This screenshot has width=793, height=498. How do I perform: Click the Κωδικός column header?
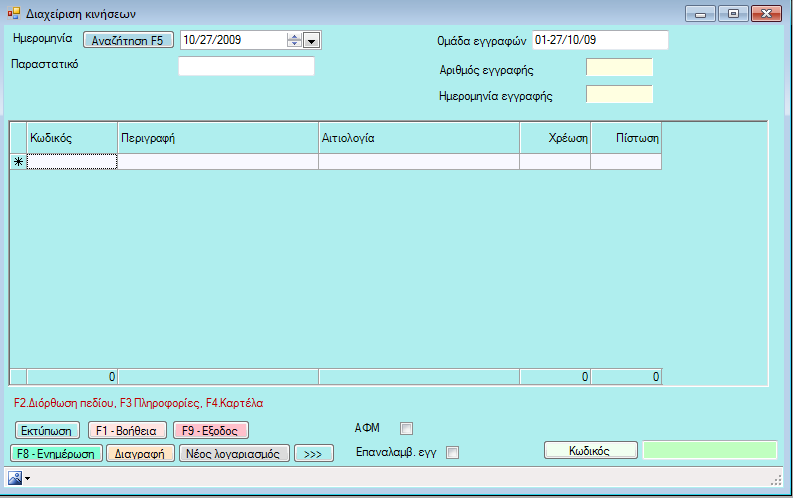tap(72, 138)
